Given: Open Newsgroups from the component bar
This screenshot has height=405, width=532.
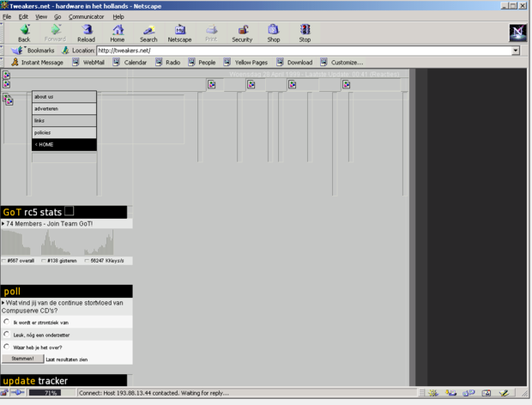Looking at the screenshot, I should pos(469,393).
